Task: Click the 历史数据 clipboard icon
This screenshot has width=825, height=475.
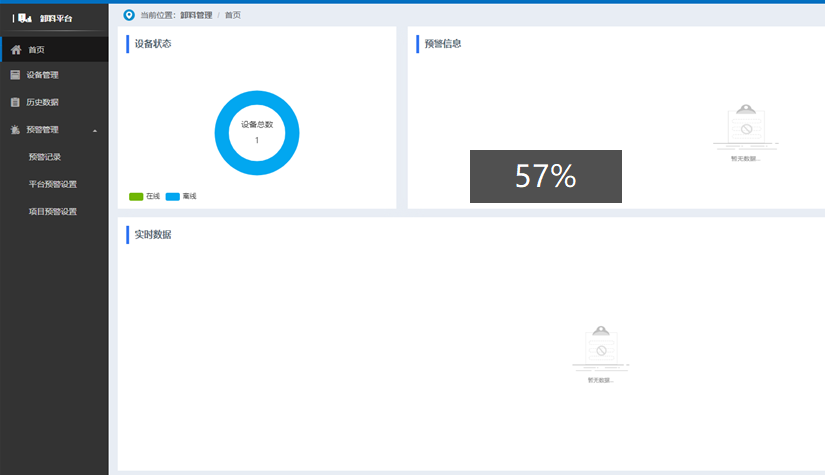Action: point(15,102)
